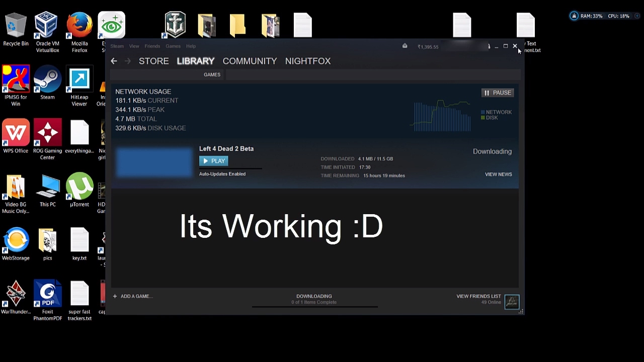Open the Help menu in Steam
The image size is (644, 362).
pyautogui.click(x=191, y=46)
